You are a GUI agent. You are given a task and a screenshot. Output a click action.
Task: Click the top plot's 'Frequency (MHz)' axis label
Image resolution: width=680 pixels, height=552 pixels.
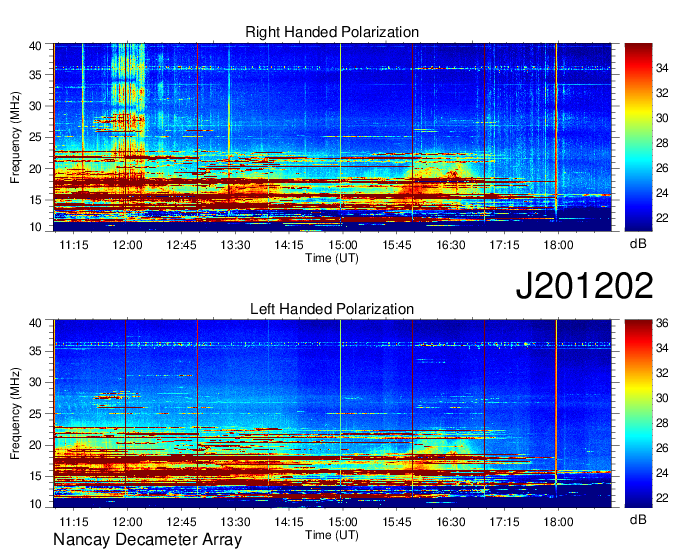[x=15, y=137]
